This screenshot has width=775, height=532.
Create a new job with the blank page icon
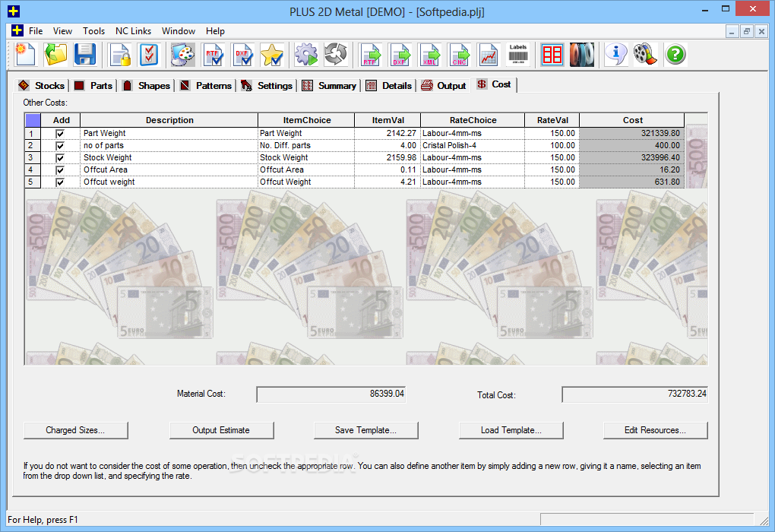(25, 54)
